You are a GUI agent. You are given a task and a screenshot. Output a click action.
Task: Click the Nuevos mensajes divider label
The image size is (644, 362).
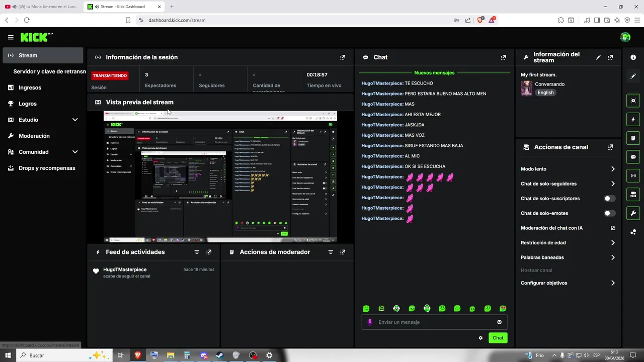pyautogui.click(x=434, y=73)
